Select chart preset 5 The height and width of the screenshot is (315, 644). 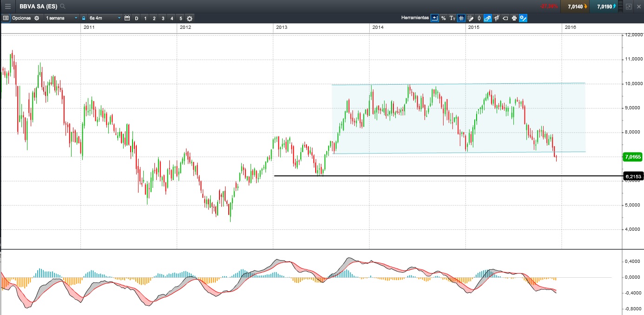pyautogui.click(x=180, y=18)
